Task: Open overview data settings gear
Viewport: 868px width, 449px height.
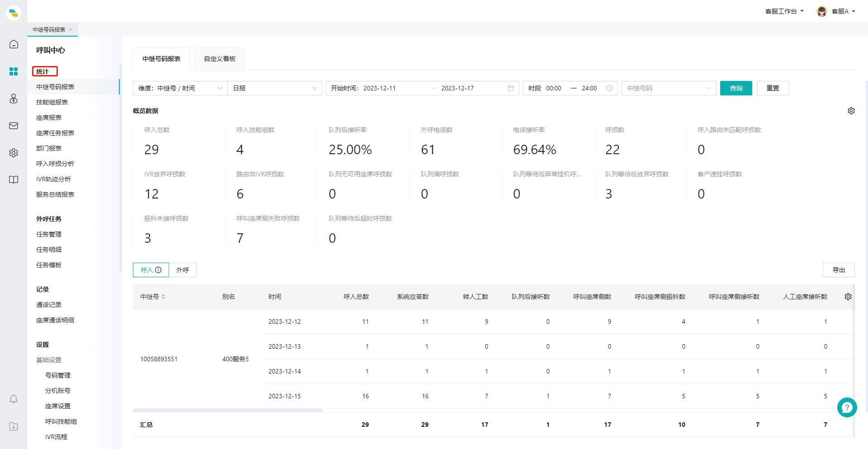Action: pos(851,111)
